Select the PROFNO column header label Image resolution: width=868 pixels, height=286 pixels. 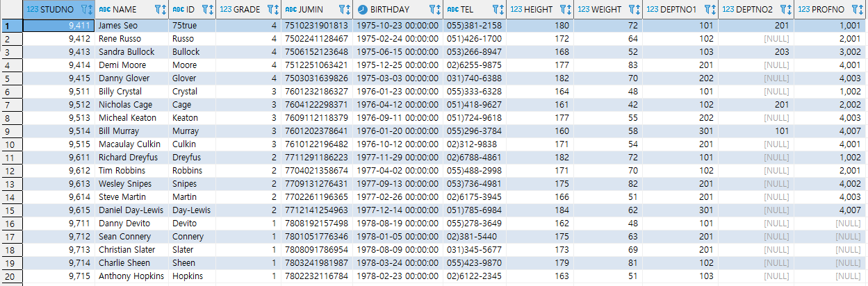tap(828, 10)
